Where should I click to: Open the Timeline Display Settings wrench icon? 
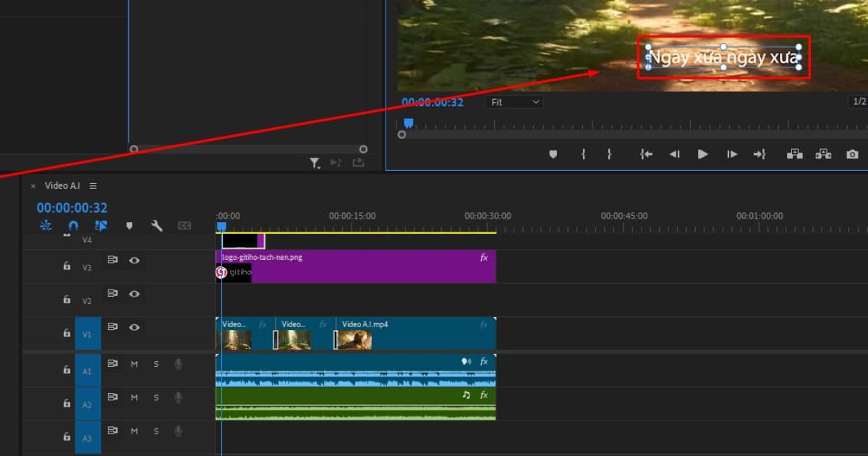click(156, 225)
